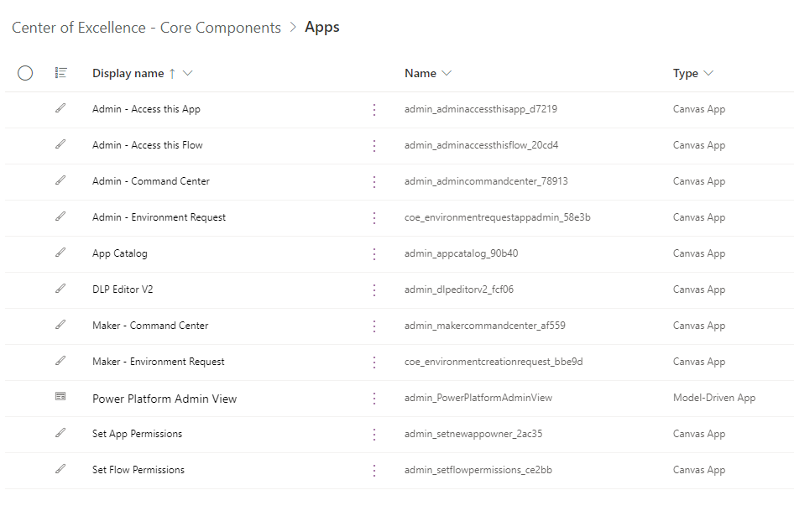The width and height of the screenshot is (794, 532).
Task: Select all apps using the circle checkbox
Action: pos(25,73)
